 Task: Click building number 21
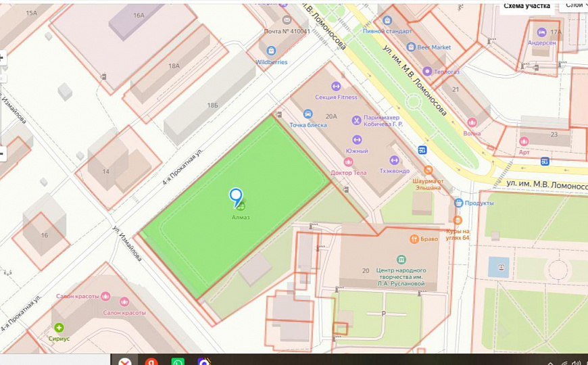[x=456, y=90]
